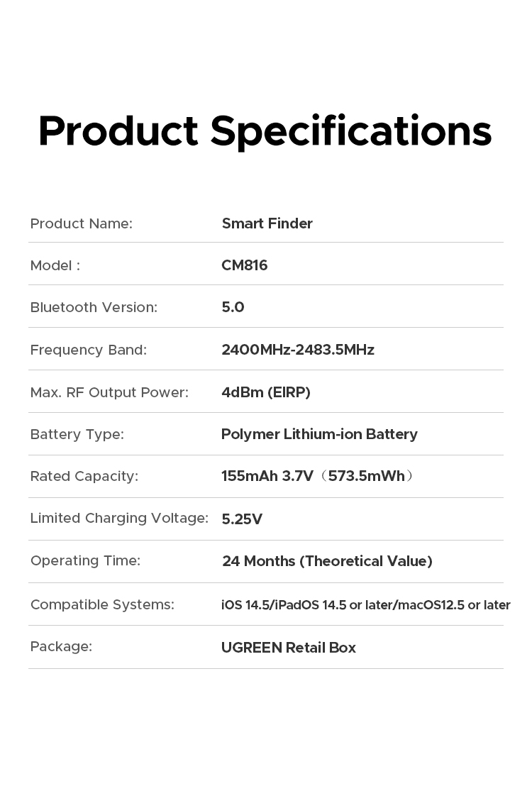Image resolution: width=532 pixels, height=786 pixels.
Task: Click the Max. RF Output Power label
Action: [109, 392]
